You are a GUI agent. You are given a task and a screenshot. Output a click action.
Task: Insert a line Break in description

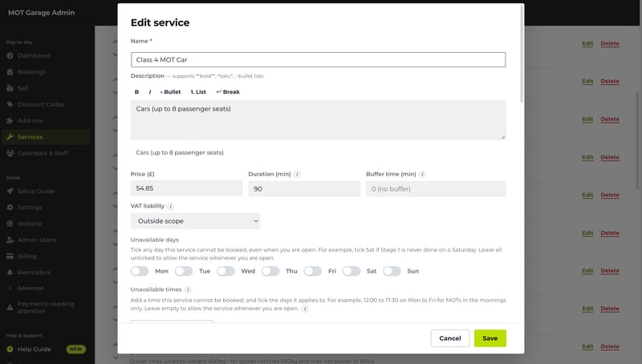click(x=228, y=92)
